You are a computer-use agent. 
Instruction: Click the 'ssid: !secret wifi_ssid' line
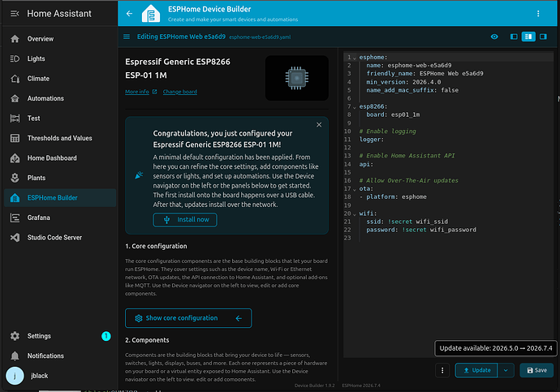407,222
